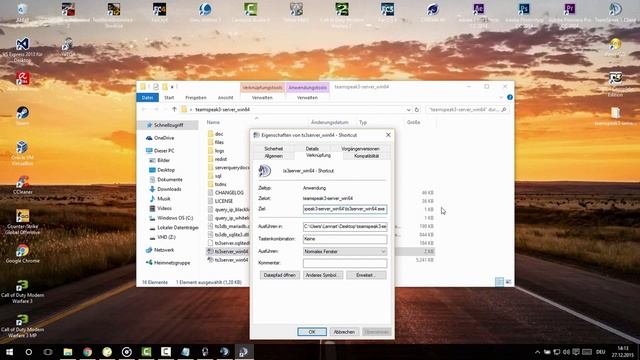Click in the Ausführen in field
The height and width of the screenshot is (360, 640).
(x=345, y=226)
